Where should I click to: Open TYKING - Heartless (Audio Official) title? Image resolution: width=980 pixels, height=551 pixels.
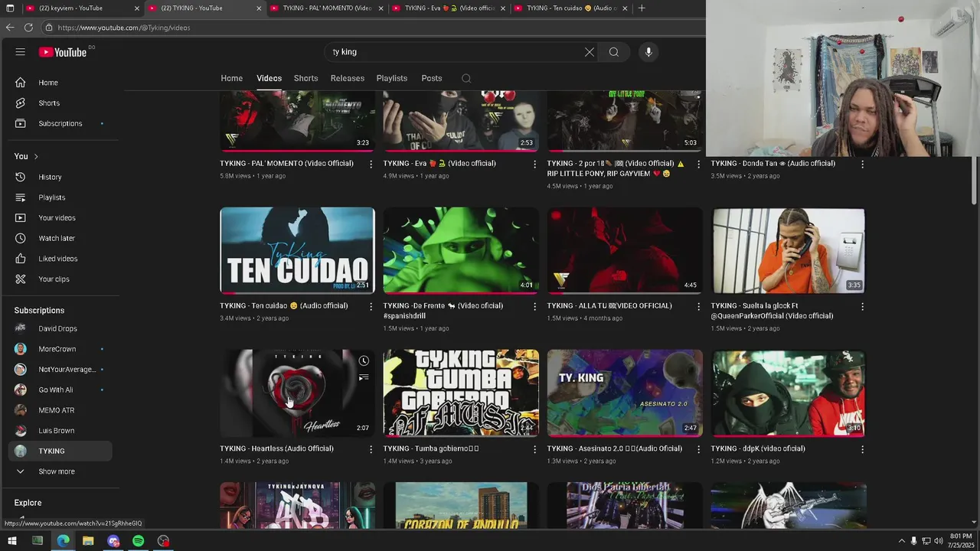click(276, 448)
